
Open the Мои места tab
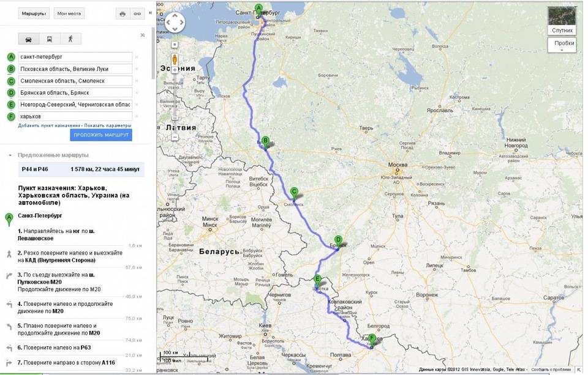point(69,13)
